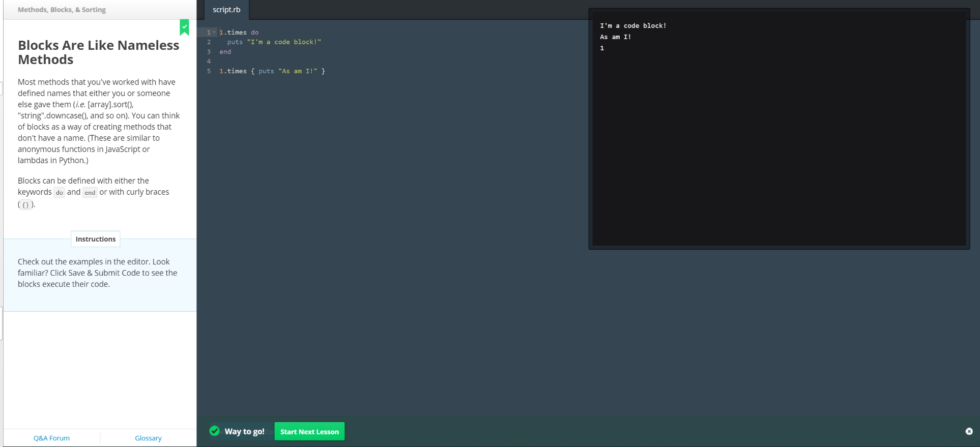Click the "I'm a code block!" string in editor
Viewport: 980px width, 447px height.
tap(284, 42)
